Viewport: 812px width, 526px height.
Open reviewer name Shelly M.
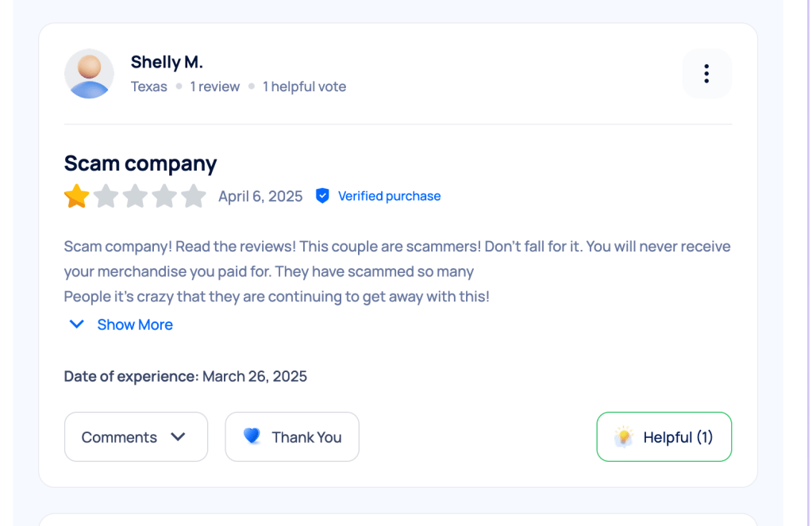pos(167,62)
